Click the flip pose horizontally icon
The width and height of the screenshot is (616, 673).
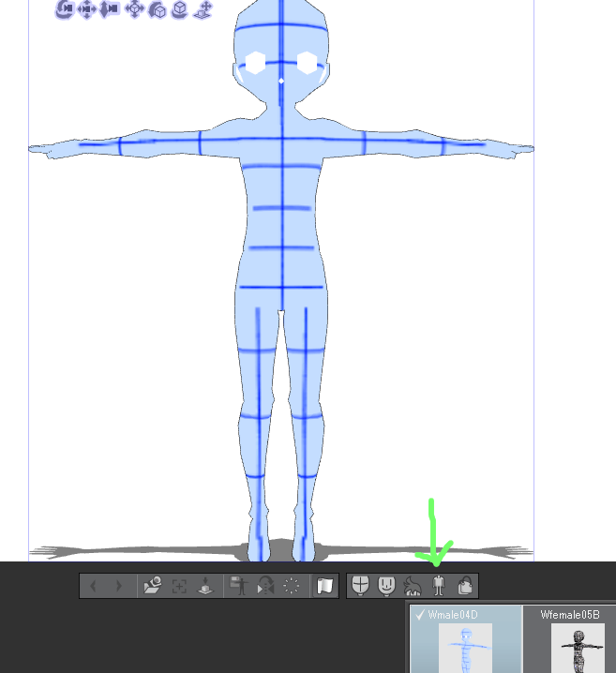[x=265, y=587]
